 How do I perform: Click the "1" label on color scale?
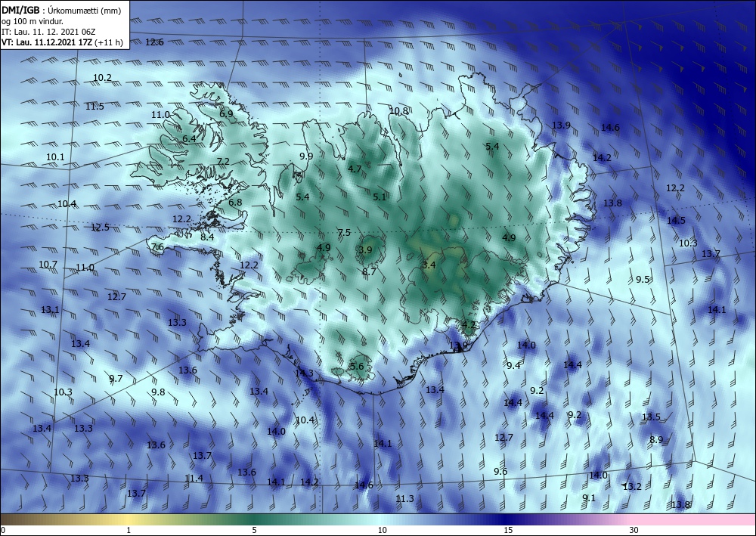[129, 530]
